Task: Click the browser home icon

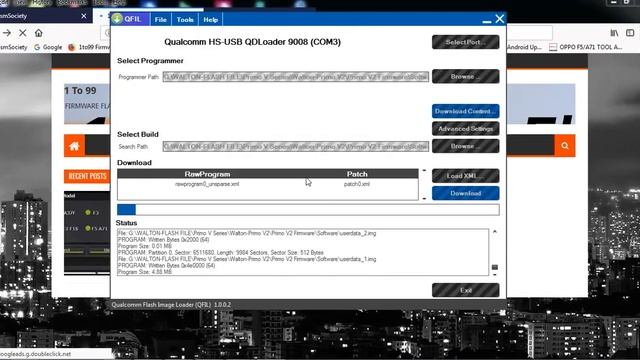Action: [38, 33]
